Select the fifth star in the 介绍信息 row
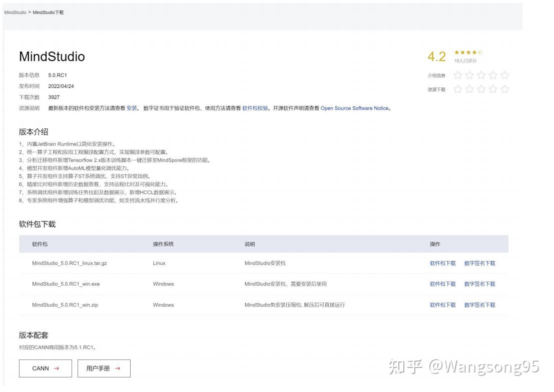 click(504, 75)
